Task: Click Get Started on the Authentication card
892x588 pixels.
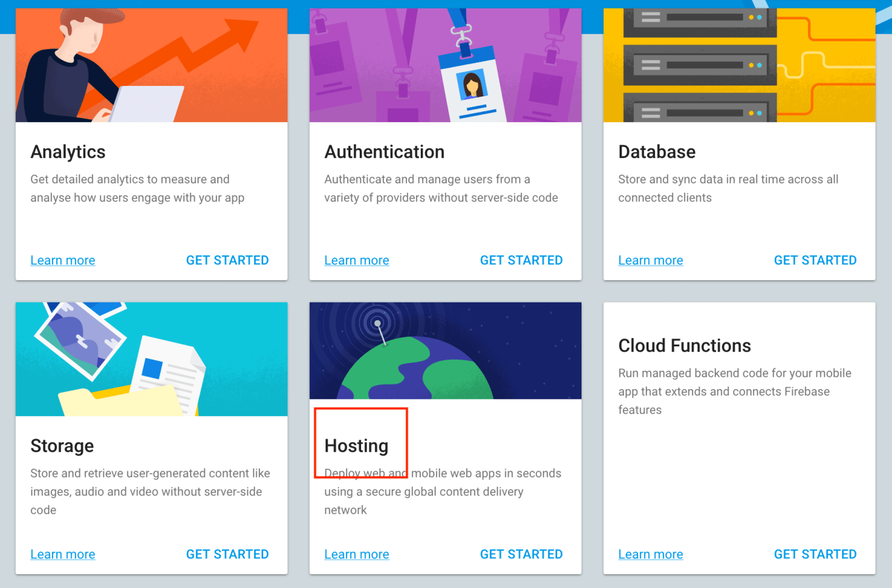Action: click(521, 261)
